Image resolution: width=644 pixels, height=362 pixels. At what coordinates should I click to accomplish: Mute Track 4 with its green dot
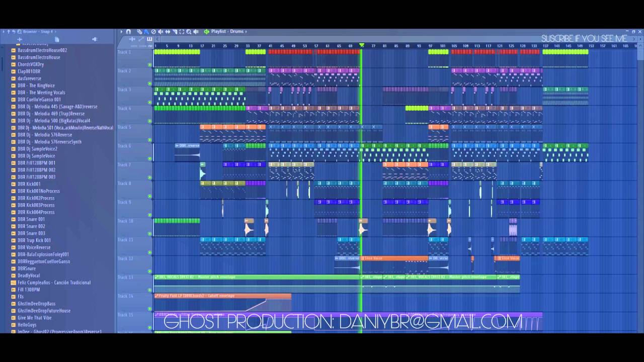pos(149,121)
